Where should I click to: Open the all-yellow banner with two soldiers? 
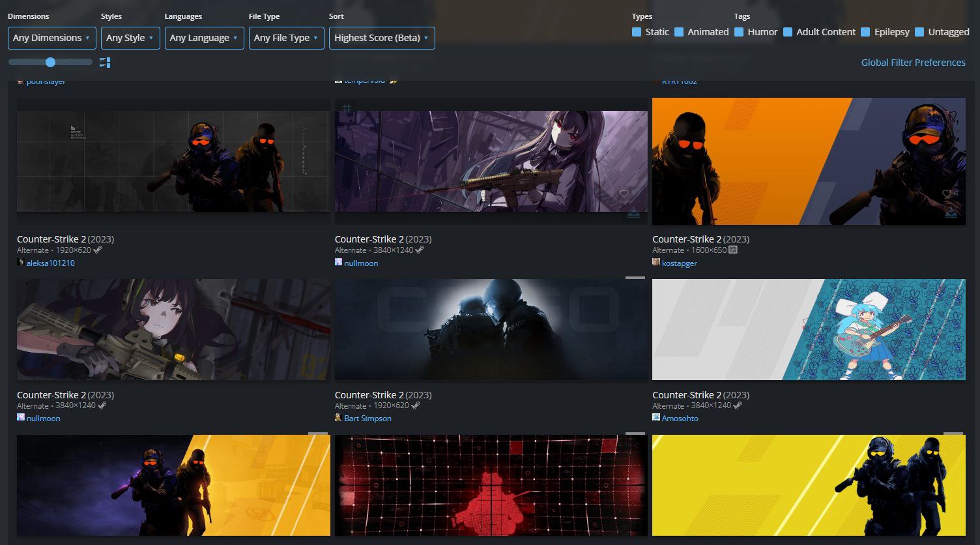[809, 485]
